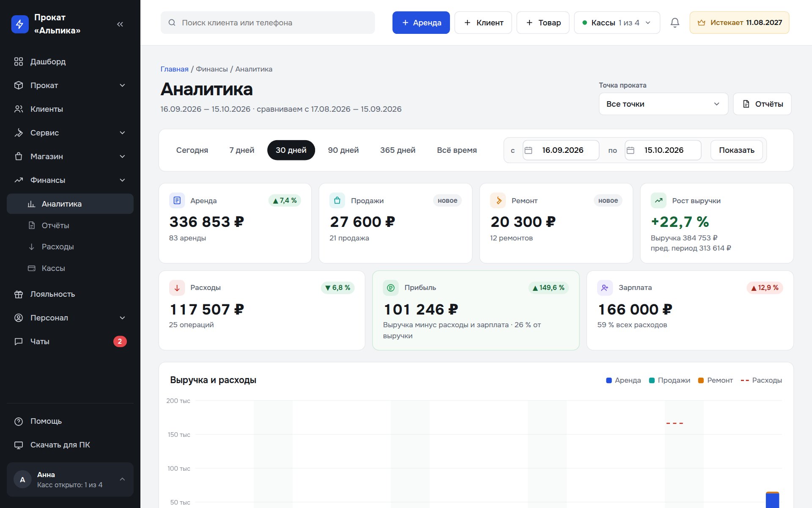812x508 pixels.
Task: Click the subscription Истекает 11.08.2027 badge
Action: pos(740,22)
